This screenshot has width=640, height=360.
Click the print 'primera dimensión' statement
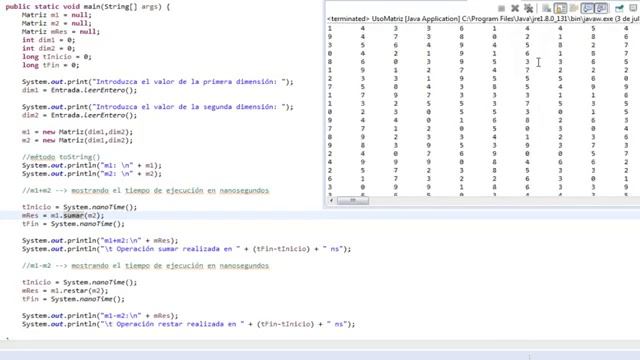(x=158, y=82)
